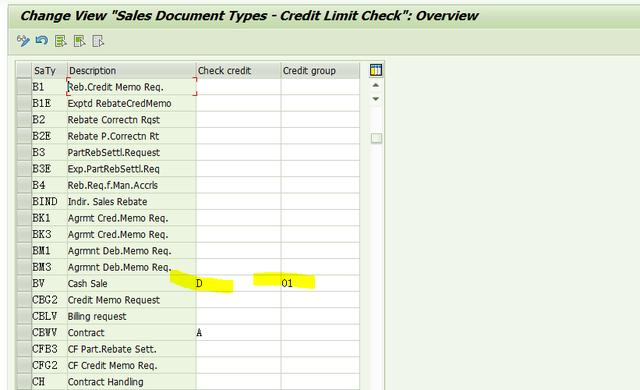This screenshot has width=640, height=390.
Task: Click the Credit group column header
Action: pyautogui.click(x=320, y=71)
